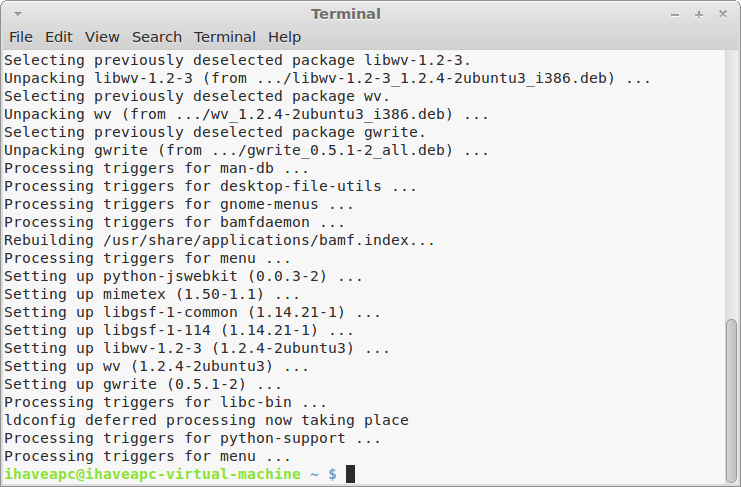Click the Terminal title text
This screenshot has width=741, height=487.
click(x=345, y=14)
